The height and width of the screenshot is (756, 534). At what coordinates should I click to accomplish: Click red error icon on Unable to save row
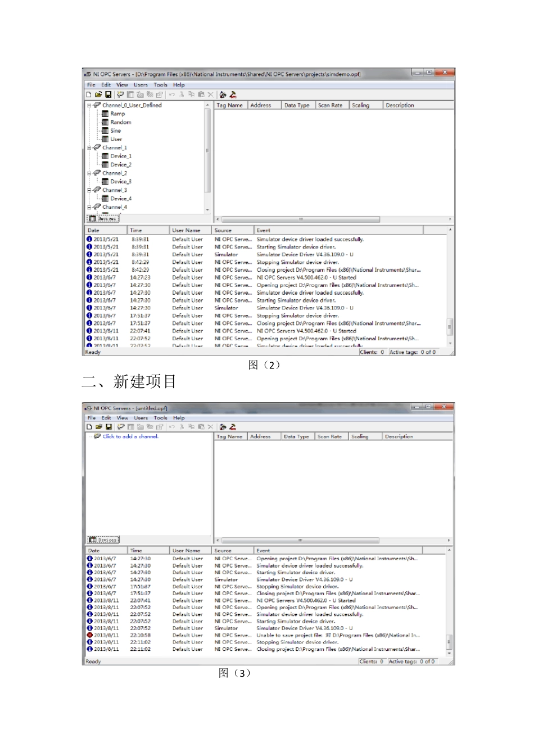coord(89,635)
